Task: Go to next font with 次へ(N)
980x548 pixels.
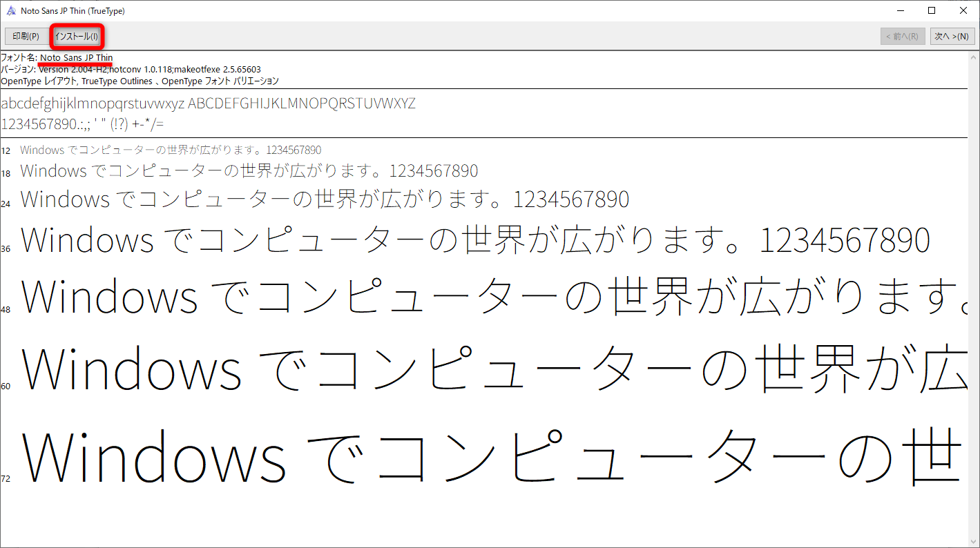Action: coord(952,36)
